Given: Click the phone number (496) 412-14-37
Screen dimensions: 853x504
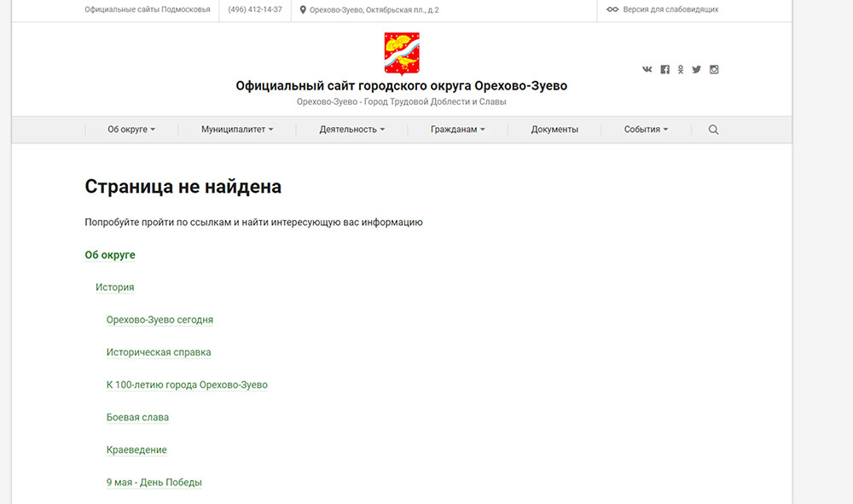Looking at the screenshot, I should (255, 9).
